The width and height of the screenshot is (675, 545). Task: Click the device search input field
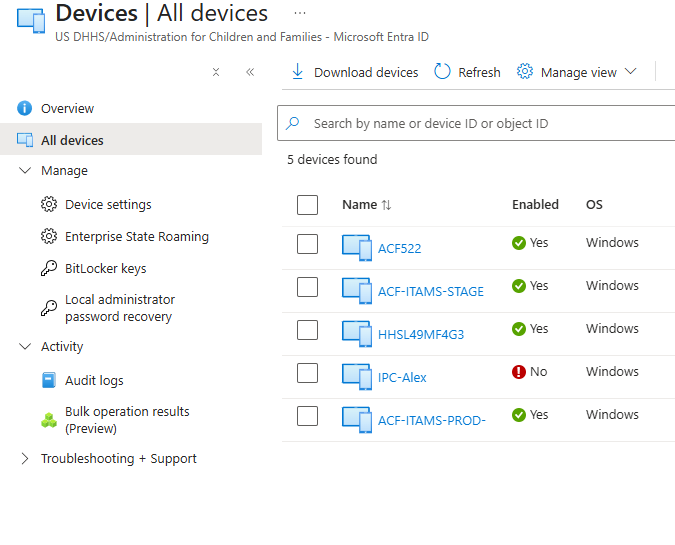coord(480,124)
